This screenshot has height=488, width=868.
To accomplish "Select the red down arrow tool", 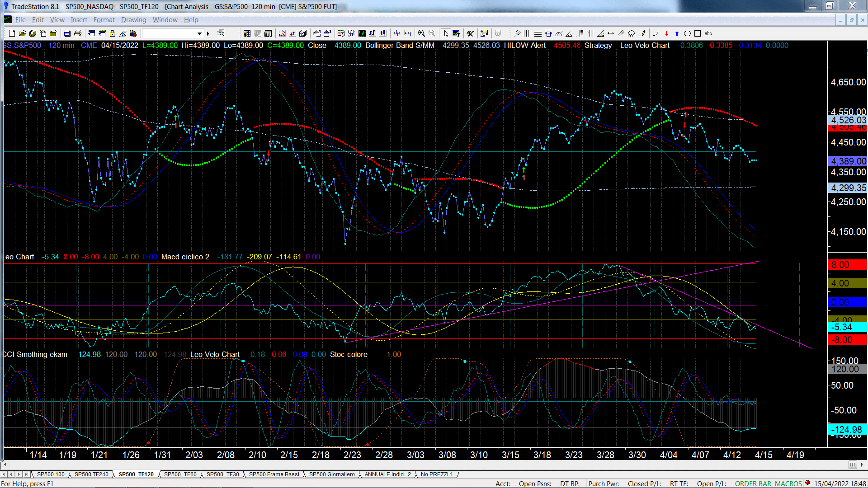I will [x=666, y=33].
